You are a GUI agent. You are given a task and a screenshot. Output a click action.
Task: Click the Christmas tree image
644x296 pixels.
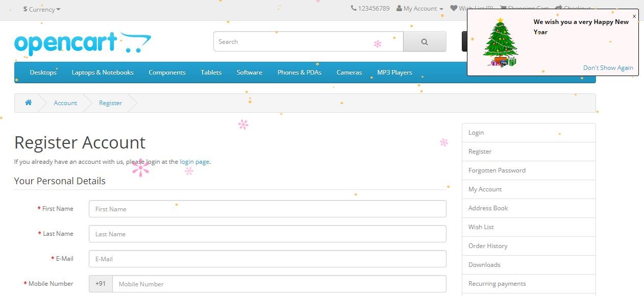pos(500,42)
